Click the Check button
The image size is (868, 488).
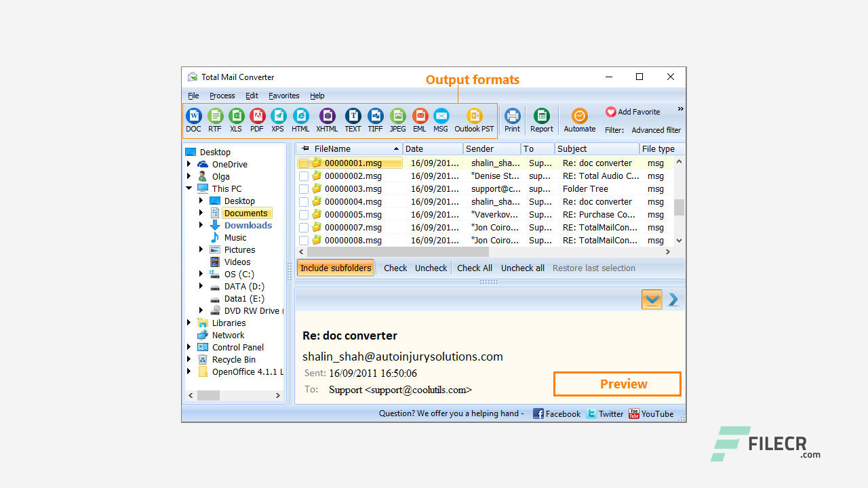[395, 268]
